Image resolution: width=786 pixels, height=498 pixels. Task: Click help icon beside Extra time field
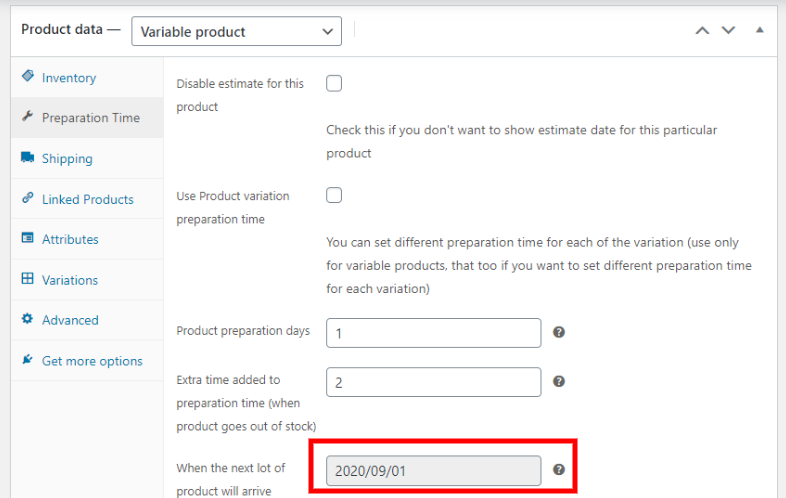click(559, 381)
